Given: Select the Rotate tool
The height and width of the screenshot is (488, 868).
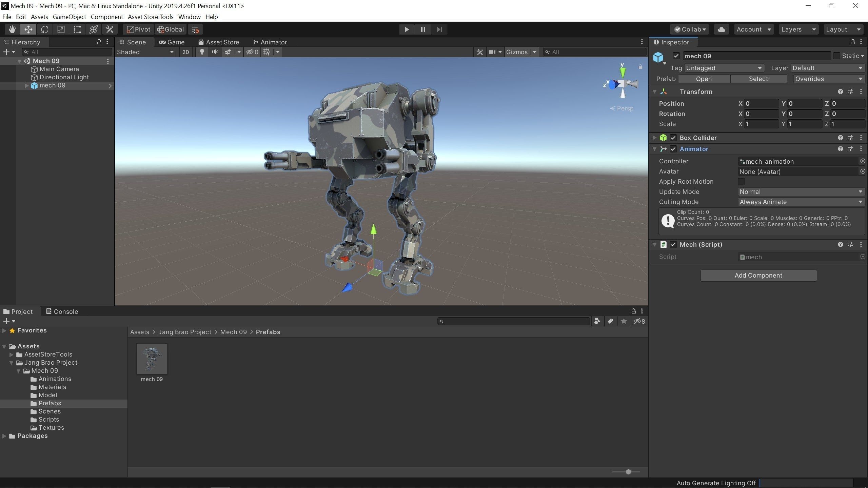Looking at the screenshot, I should pos(44,29).
